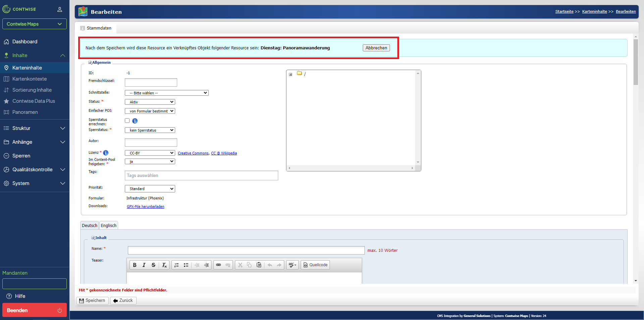Viewport: 644px width, 320px height.
Task: Open the Contwise Maps product dropdown
Action: click(35, 24)
